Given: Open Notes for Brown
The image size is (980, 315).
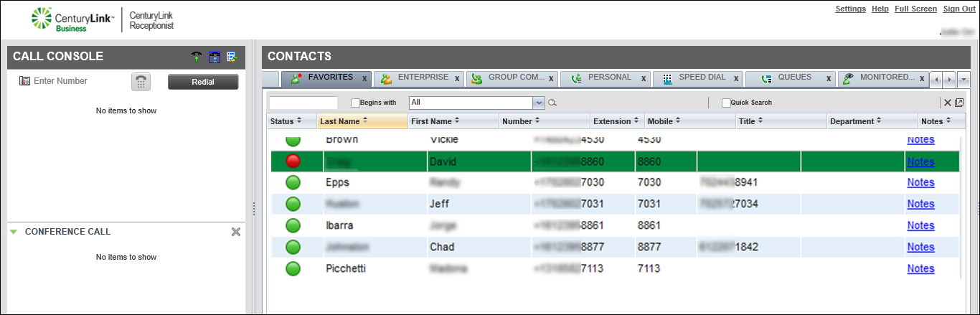Looking at the screenshot, I should point(920,139).
